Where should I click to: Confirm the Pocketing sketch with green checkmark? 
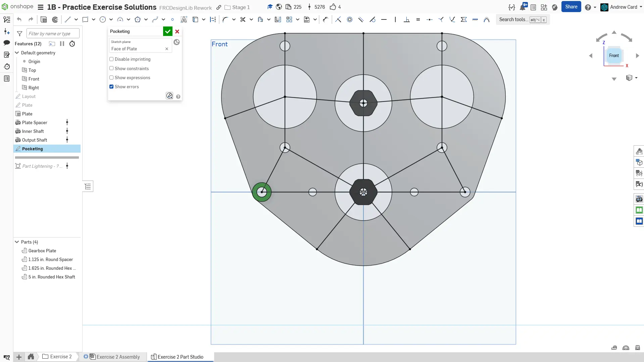point(167,31)
